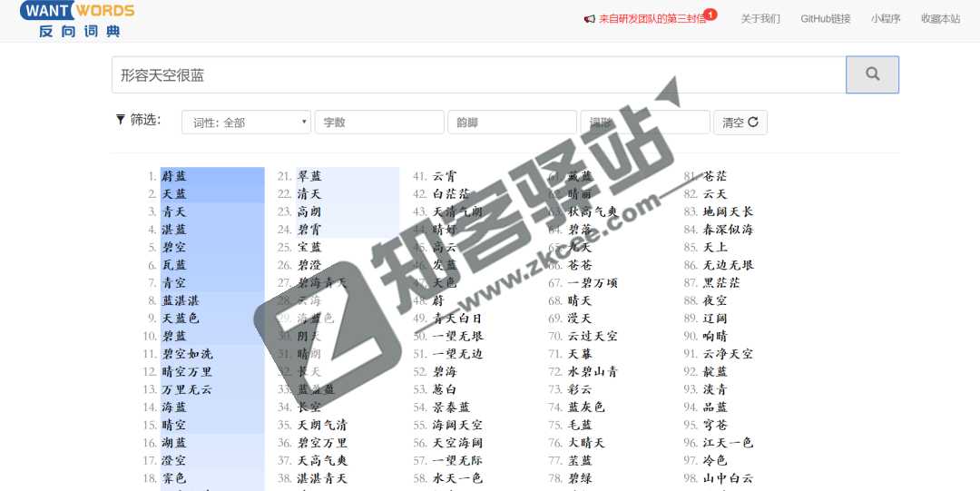
Task: Click the 清空 reset button
Action: click(x=740, y=123)
